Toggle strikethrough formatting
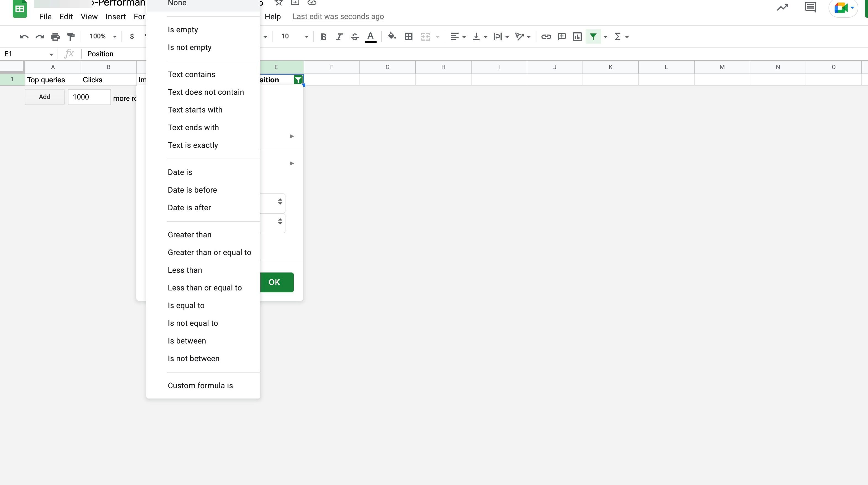868x485 pixels. 354,36
